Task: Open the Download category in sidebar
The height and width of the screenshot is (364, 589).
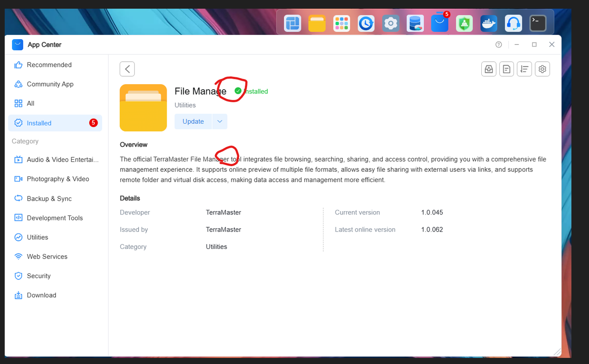Action: 55,295
